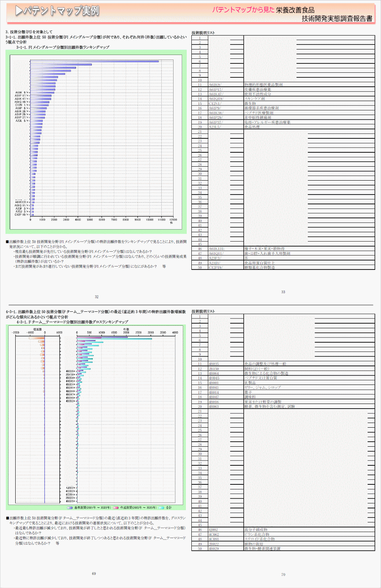Click the ステロイド系化合物 table cell
The image size is (381, 588).
pyautogui.click(x=260, y=539)
